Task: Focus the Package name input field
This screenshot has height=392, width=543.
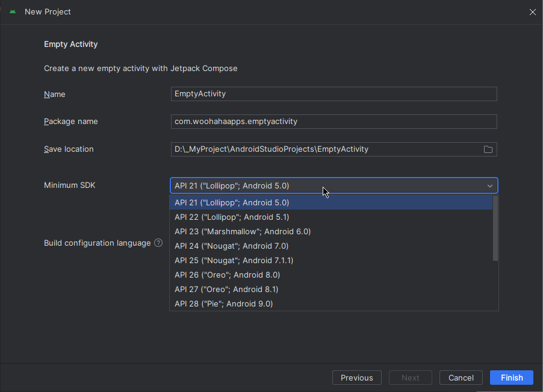Action: [x=334, y=122]
